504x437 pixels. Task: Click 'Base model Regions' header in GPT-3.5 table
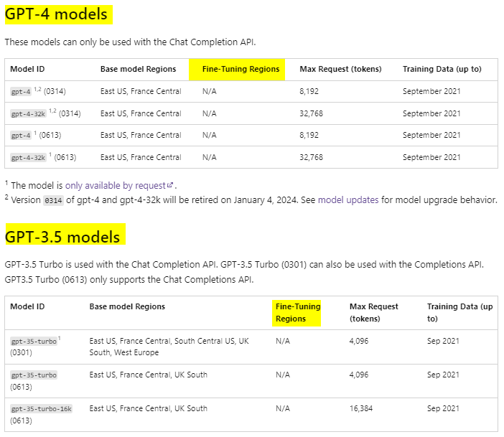127,306
